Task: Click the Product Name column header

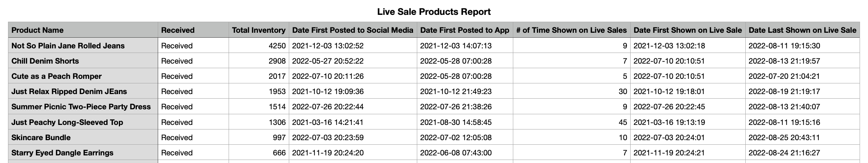Action: (x=37, y=30)
